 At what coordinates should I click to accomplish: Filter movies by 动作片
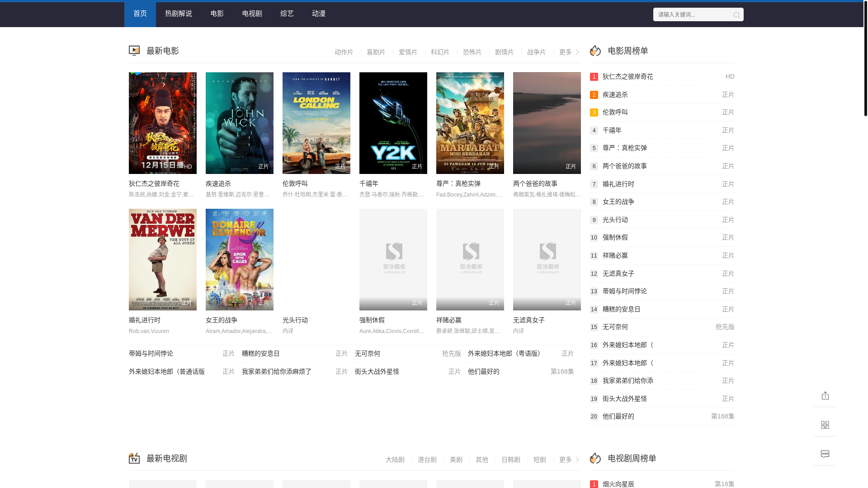click(344, 52)
